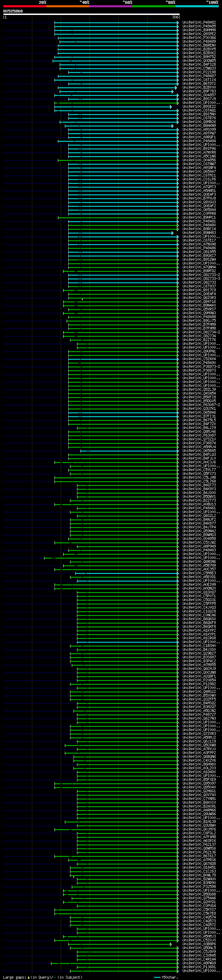
Task: Select the UniRef100_C6TAQ1 entry
Action: tap(199, 110)
